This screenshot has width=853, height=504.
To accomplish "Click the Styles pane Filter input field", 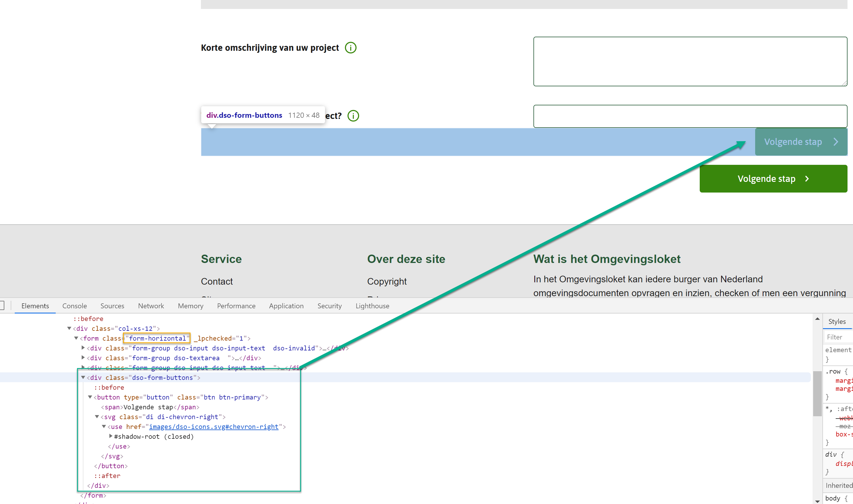I will pos(837,337).
